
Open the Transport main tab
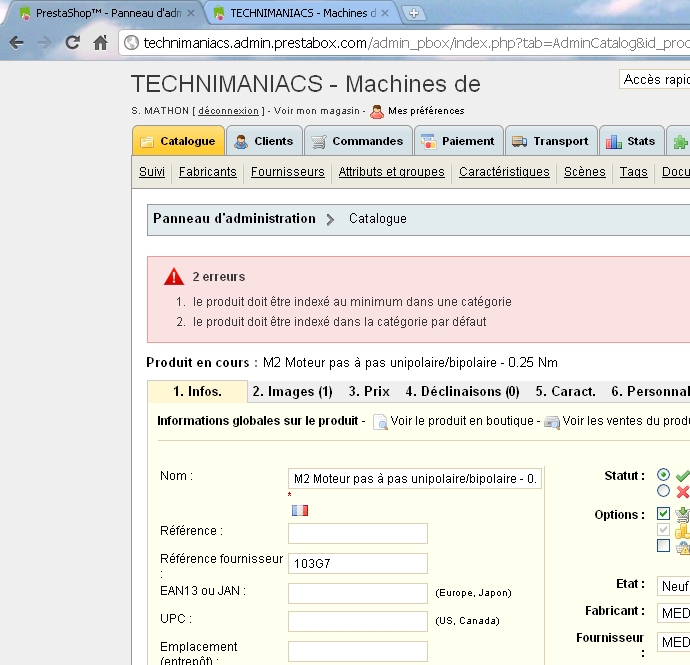(551, 141)
